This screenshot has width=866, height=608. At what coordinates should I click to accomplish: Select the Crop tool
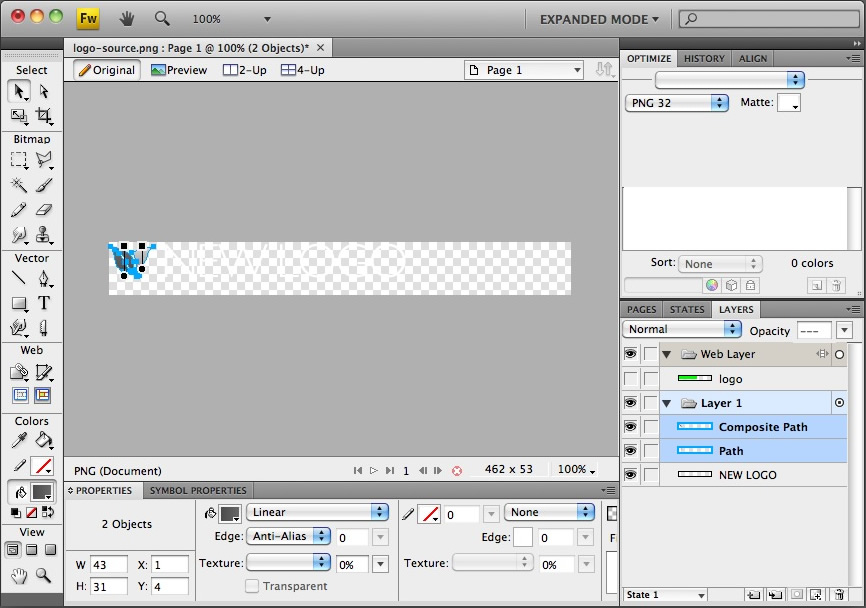coord(44,116)
